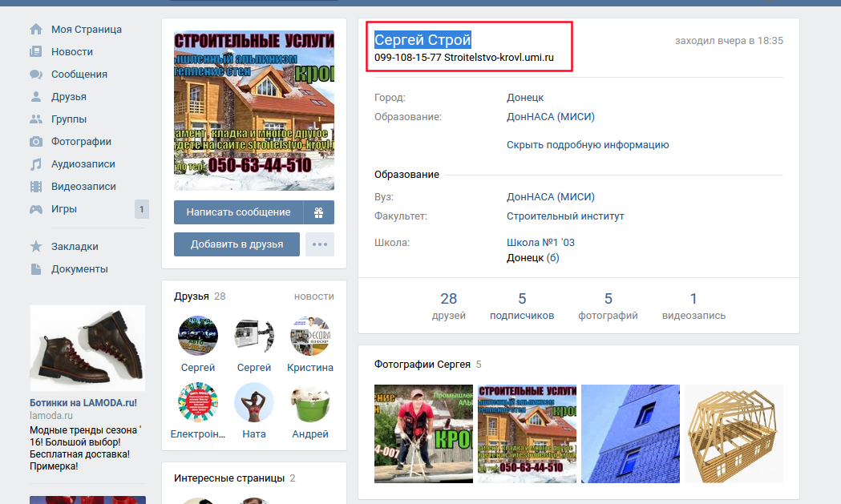Open friend Кристина's avatar

[310, 336]
